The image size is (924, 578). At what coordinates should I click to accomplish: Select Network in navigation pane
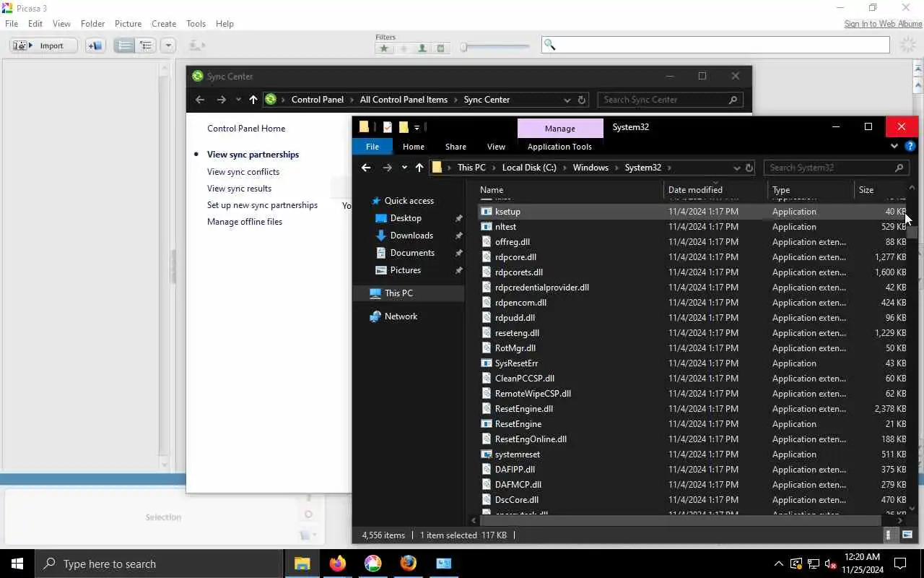point(401,316)
